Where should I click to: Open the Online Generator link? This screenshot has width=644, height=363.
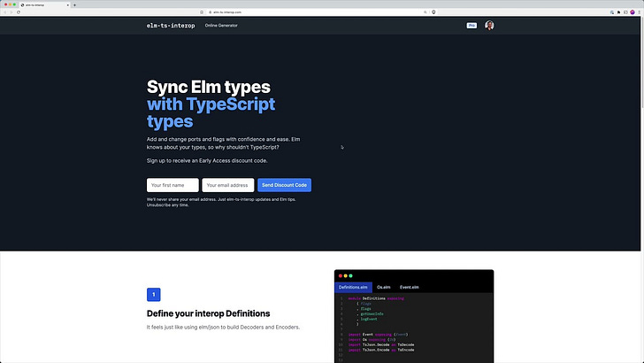point(221,26)
